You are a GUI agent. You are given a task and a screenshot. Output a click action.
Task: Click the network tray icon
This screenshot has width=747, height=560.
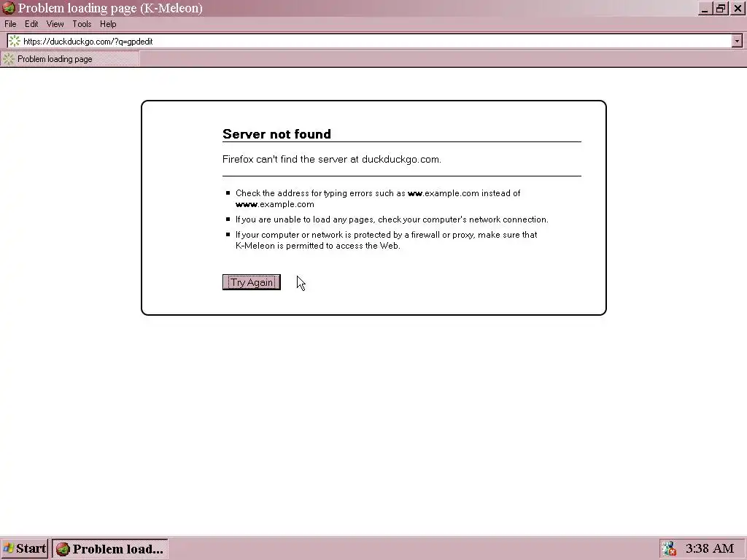[x=670, y=548]
